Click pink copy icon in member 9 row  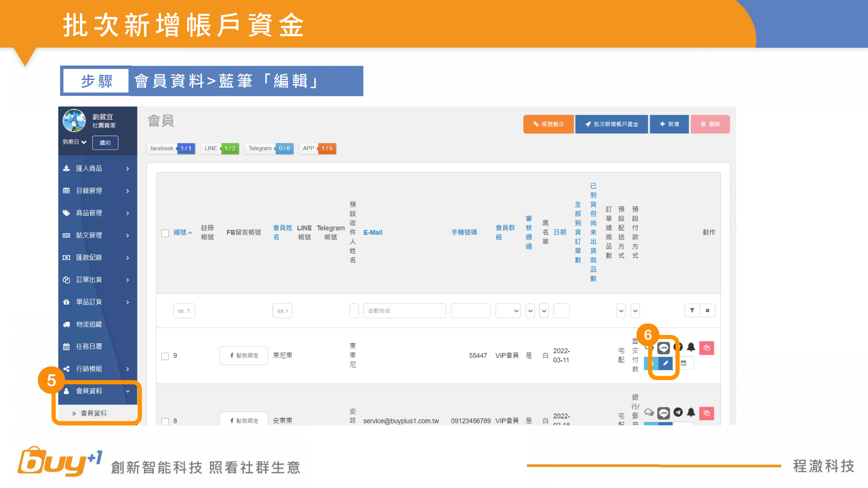click(707, 348)
